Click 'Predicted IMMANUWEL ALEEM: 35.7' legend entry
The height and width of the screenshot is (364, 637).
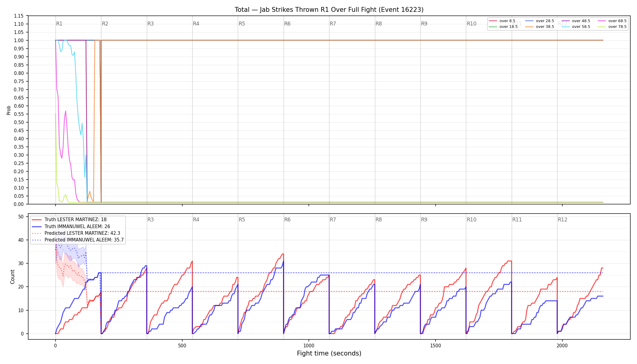[x=78, y=240]
